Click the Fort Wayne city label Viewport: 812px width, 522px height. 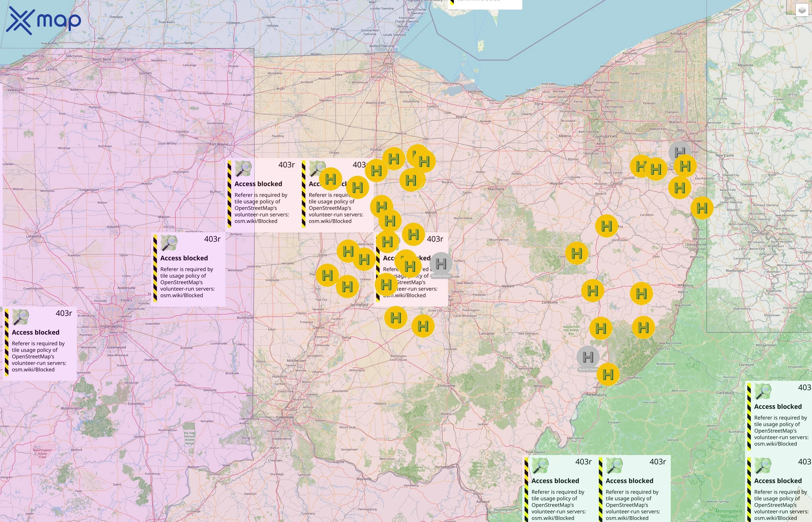(219, 144)
